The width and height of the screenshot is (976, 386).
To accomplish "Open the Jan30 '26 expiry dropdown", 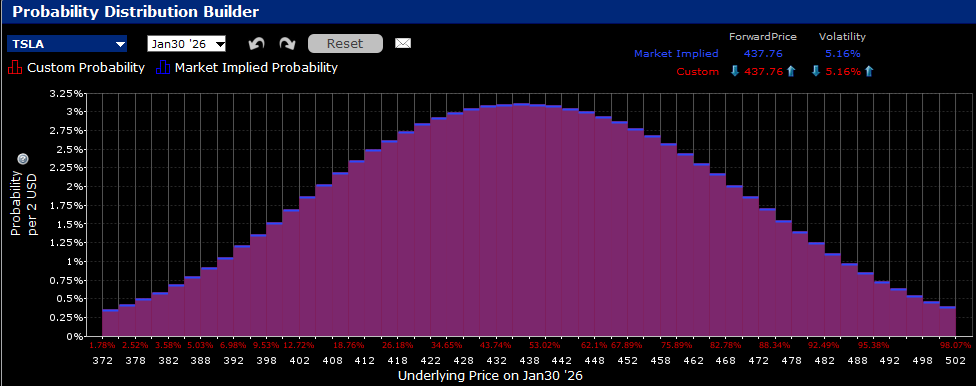I will [x=186, y=44].
